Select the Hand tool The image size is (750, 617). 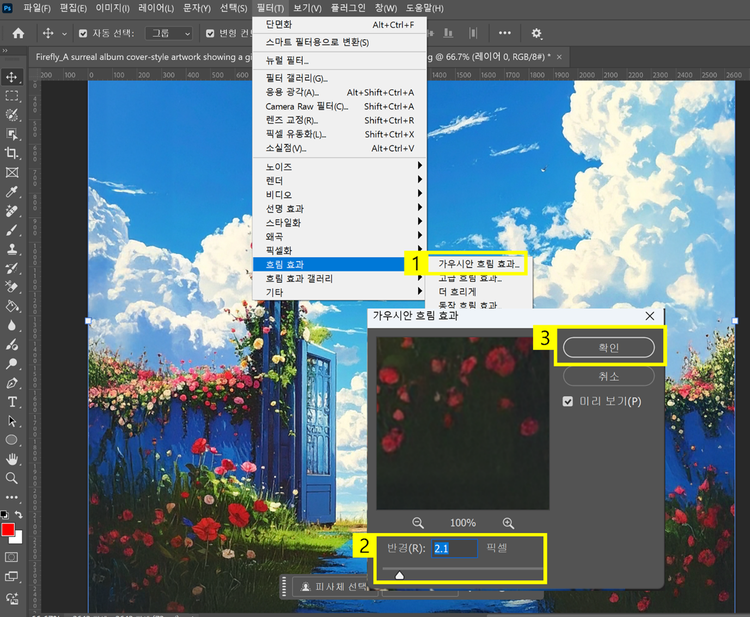coord(11,459)
